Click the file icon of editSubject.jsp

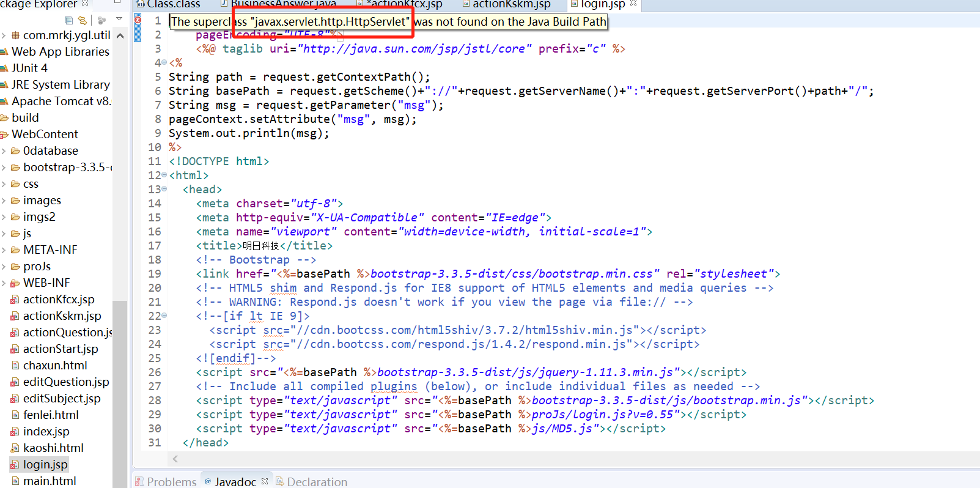(15, 398)
